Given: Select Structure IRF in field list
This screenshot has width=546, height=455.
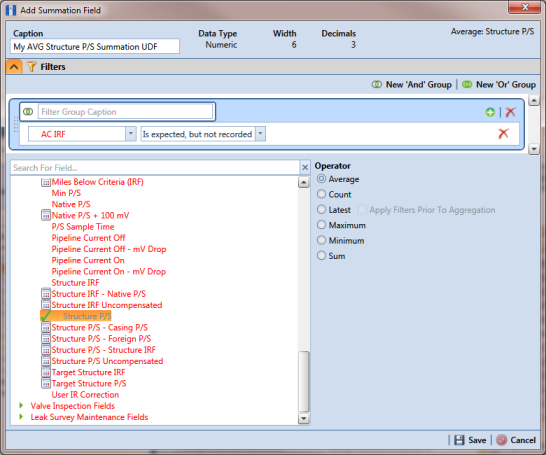Looking at the screenshot, I should (x=75, y=283).
